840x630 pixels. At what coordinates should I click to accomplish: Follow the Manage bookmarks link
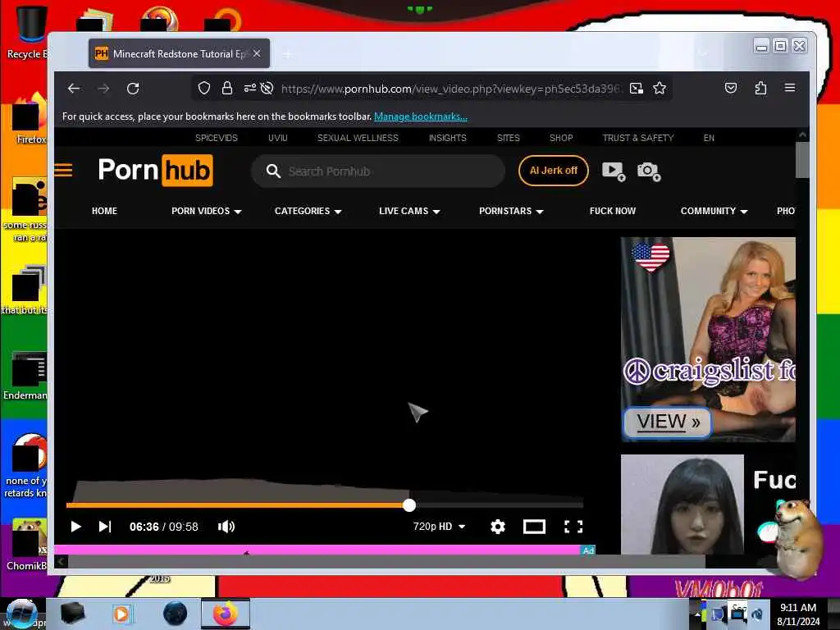421,116
